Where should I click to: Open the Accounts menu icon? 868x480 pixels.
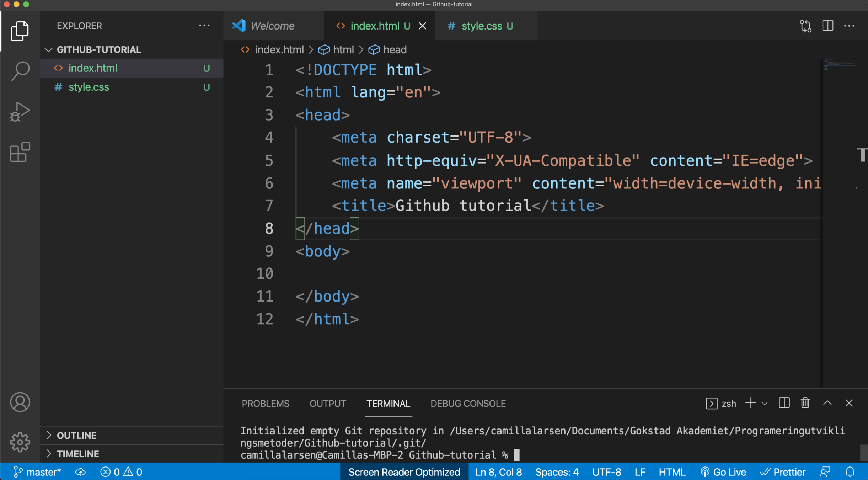coord(20,402)
